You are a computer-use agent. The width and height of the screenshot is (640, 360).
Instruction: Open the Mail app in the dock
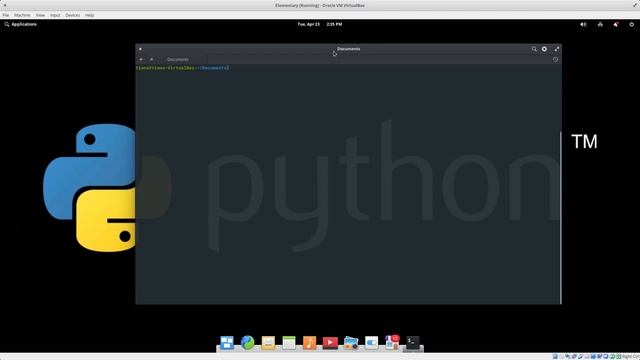(x=268, y=342)
